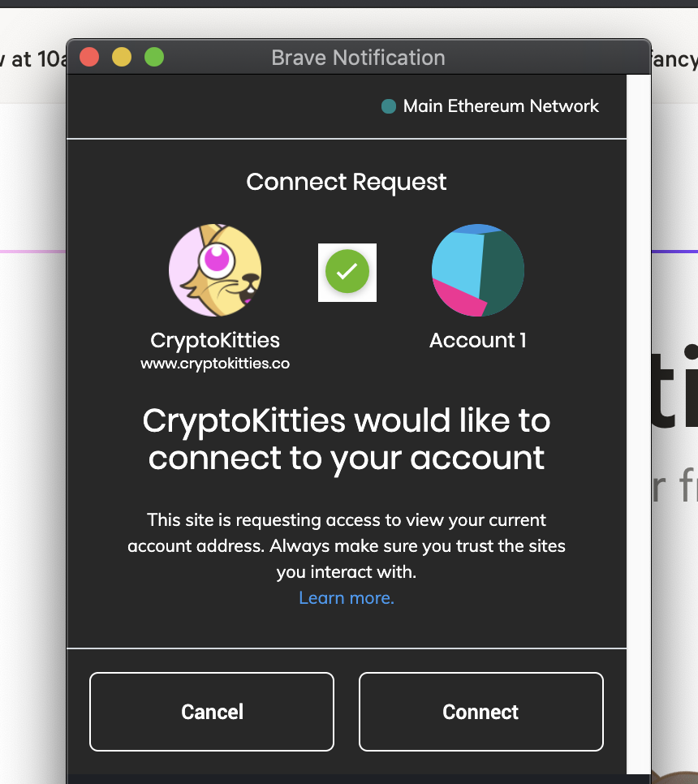Click the "would like to connect" headline

click(346, 439)
